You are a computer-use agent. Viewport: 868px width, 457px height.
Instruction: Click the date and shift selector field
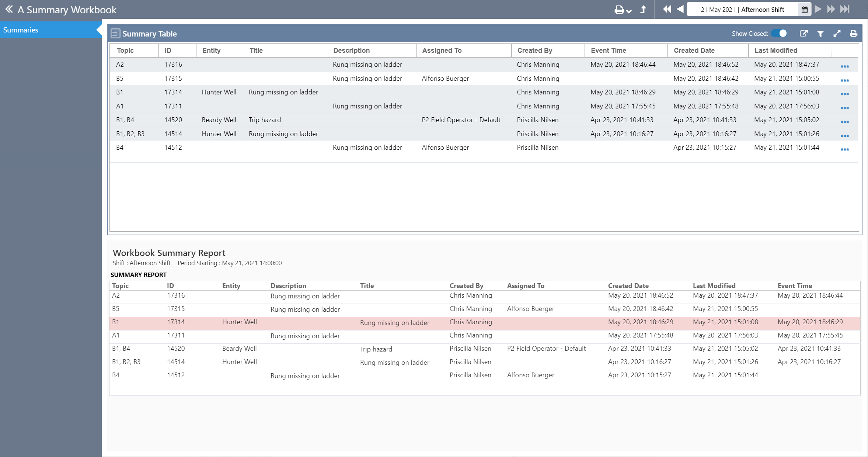coord(742,10)
